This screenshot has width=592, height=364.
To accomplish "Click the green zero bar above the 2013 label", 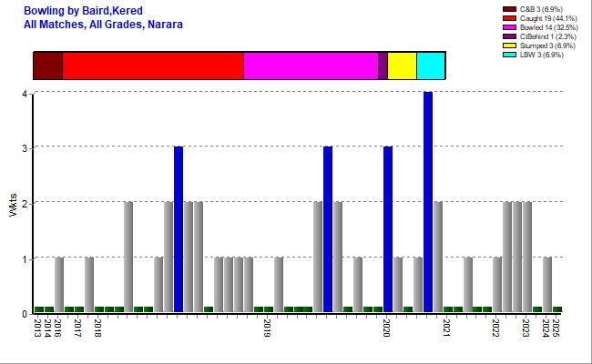I will click(39, 309).
